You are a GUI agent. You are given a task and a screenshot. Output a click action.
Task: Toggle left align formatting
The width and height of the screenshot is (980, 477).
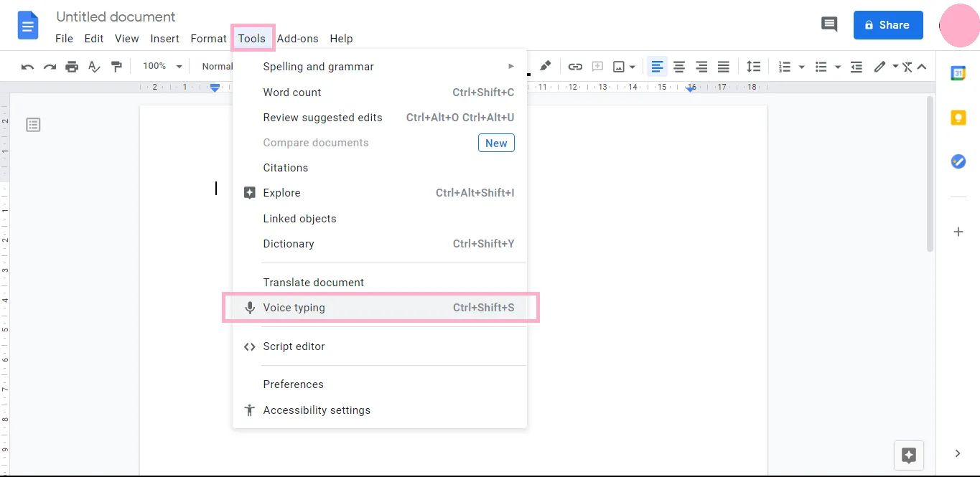[657, 67]
